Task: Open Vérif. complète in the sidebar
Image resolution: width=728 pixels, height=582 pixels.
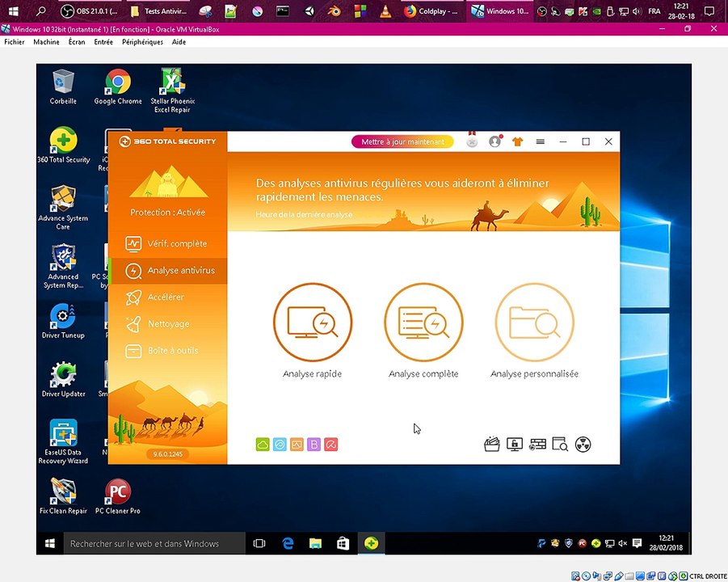Action: pos(167,243)
